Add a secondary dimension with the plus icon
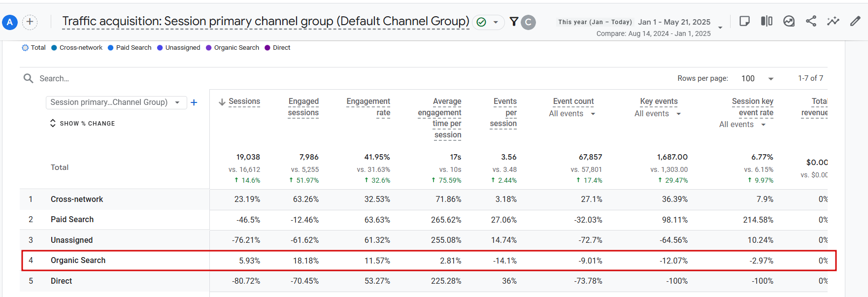This screenshot has height=297, width=868. click(194, 102)
